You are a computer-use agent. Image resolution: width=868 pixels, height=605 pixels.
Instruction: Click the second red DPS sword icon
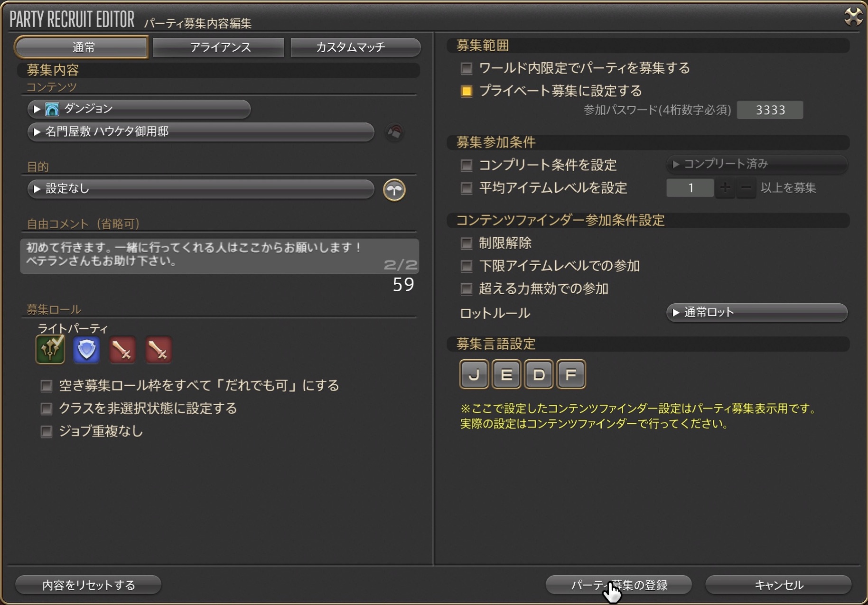(159, 350)
